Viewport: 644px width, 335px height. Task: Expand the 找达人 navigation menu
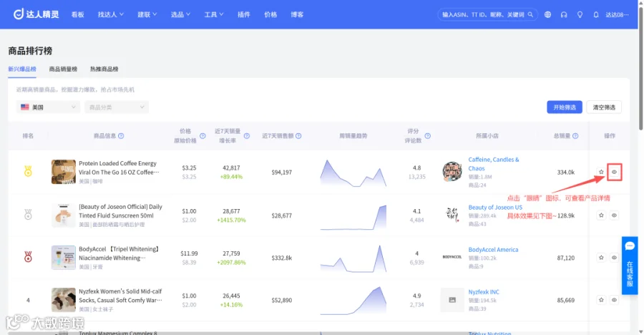[110, 14]
